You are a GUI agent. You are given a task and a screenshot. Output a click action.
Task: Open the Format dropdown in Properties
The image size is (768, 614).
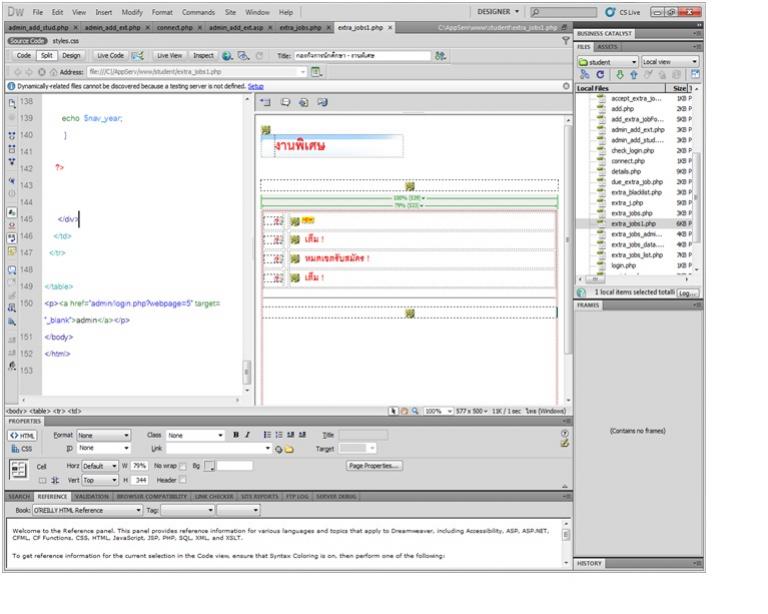103,435
